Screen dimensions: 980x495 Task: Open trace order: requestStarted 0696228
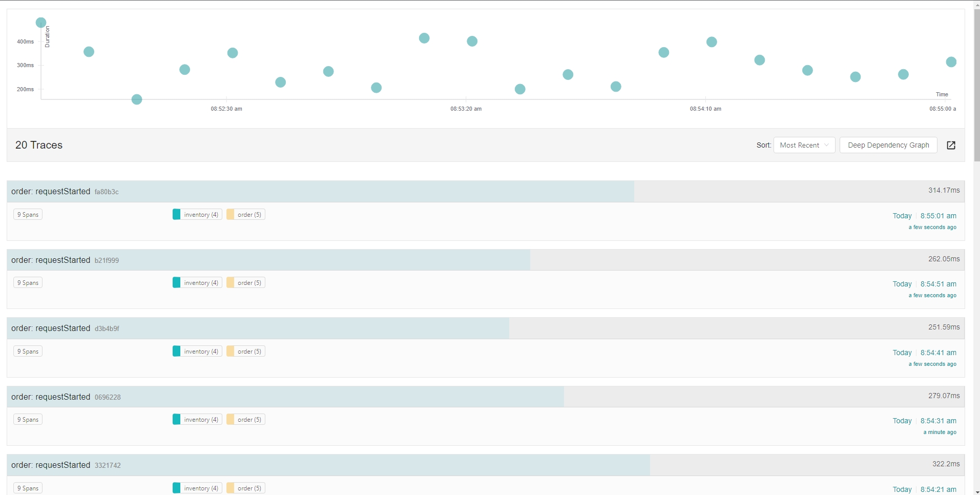pos(66,397)
